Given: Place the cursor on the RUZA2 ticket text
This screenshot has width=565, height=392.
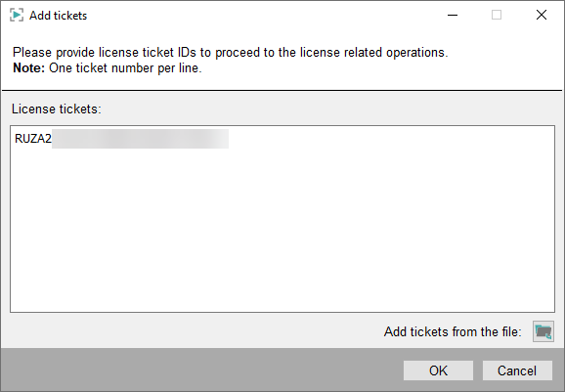Looking at the screenshot, I should [33, 139].
